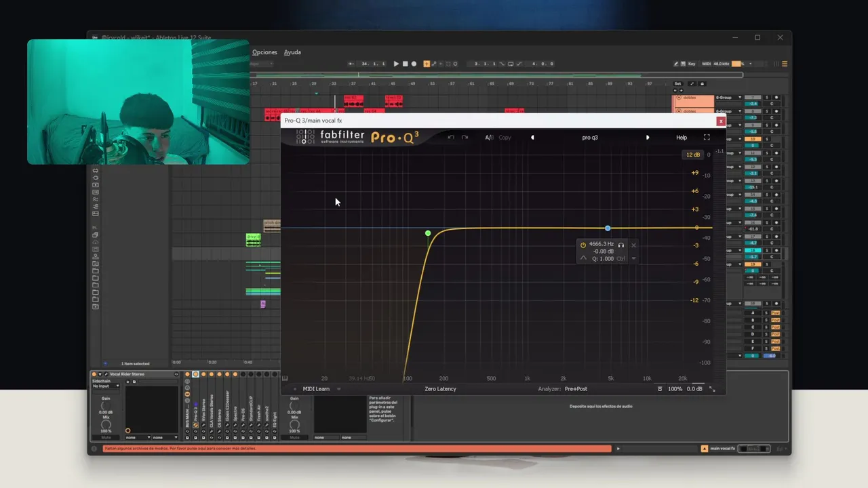Go to previous preset arrow in Pro-Q 3
The height and width of the screenshot is (488, 868).
click(532, 138)
